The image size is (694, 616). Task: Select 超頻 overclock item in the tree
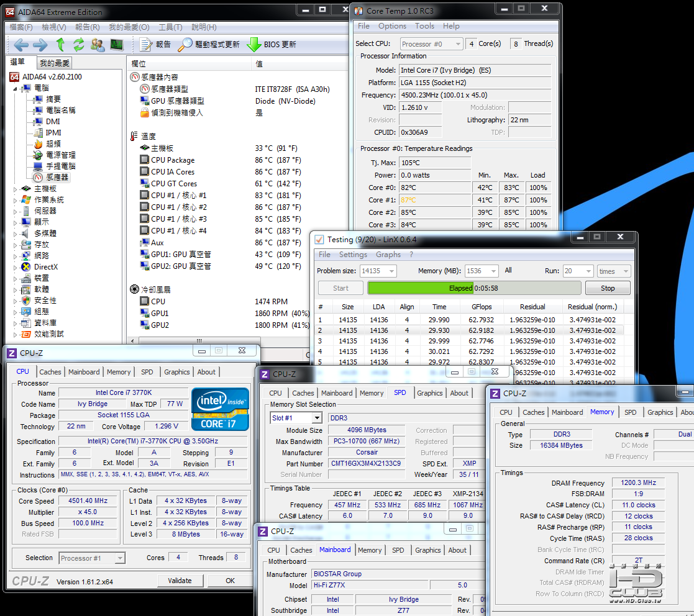click(53, 144)
